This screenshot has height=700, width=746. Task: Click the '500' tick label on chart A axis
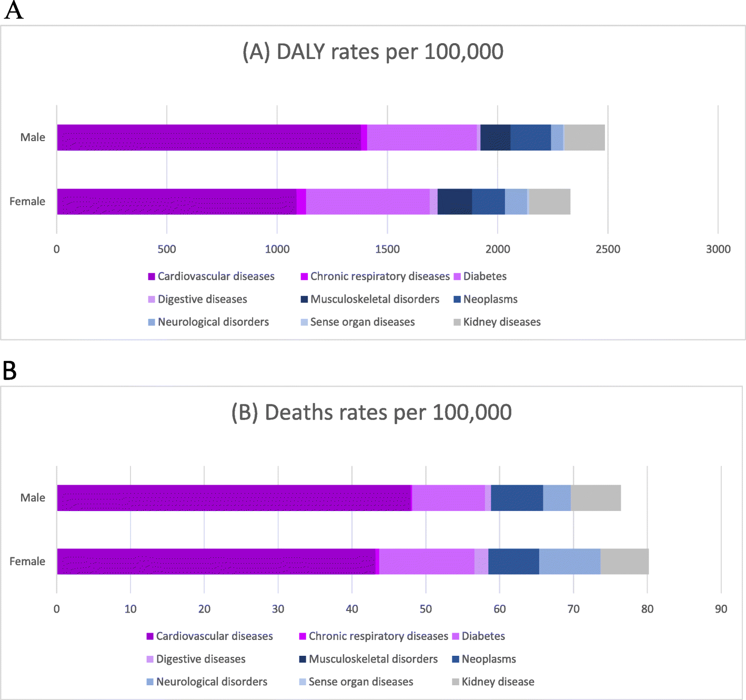pyautogui.click(x=167, y=249)
